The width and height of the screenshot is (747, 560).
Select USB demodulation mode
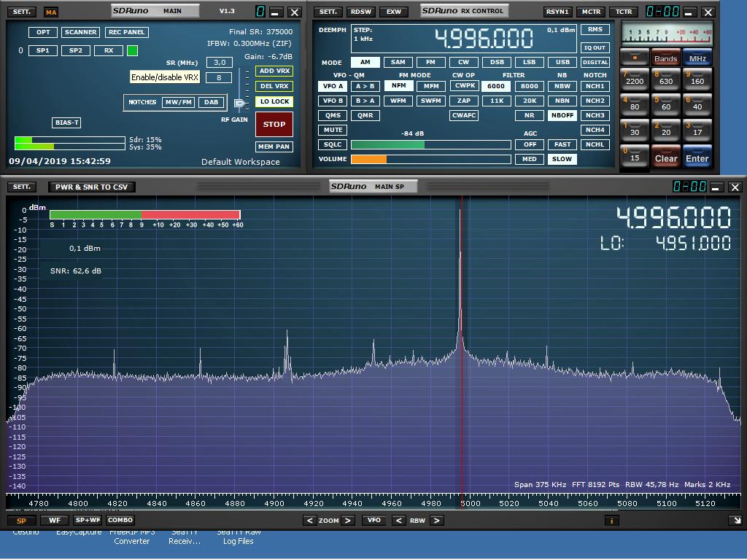tap(562, 62)
